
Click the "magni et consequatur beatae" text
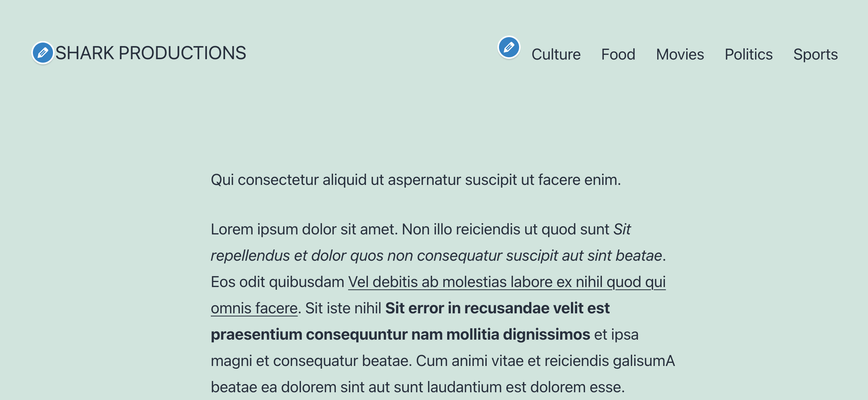point(309,361)
